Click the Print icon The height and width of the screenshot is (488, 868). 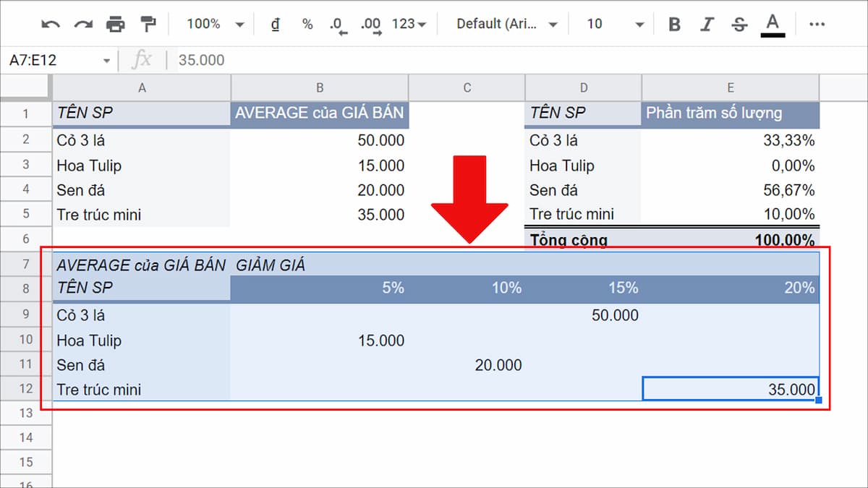116,25
